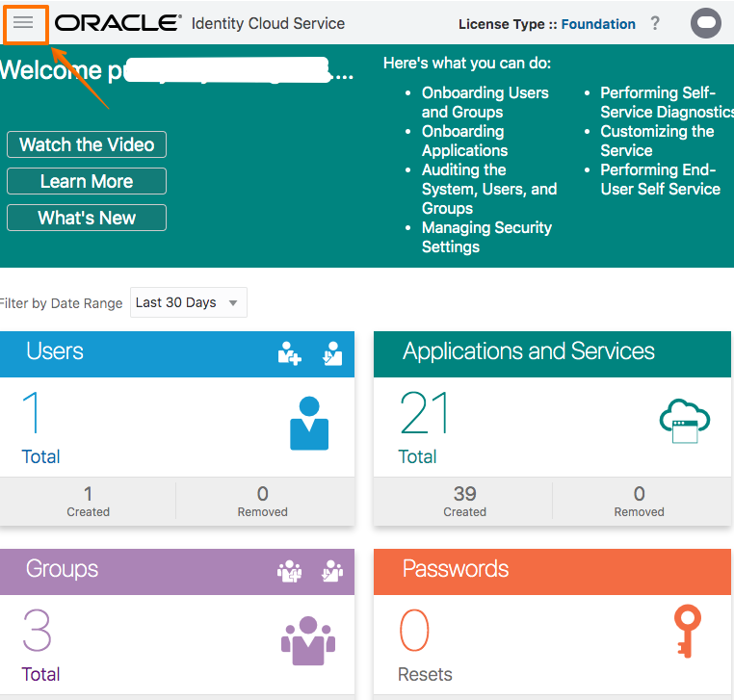Image resolution: width=734 pixels, height=700 pixels.
Task: Click the Foundation license type link
Action: pyautogui.click(x=598, y=24)
